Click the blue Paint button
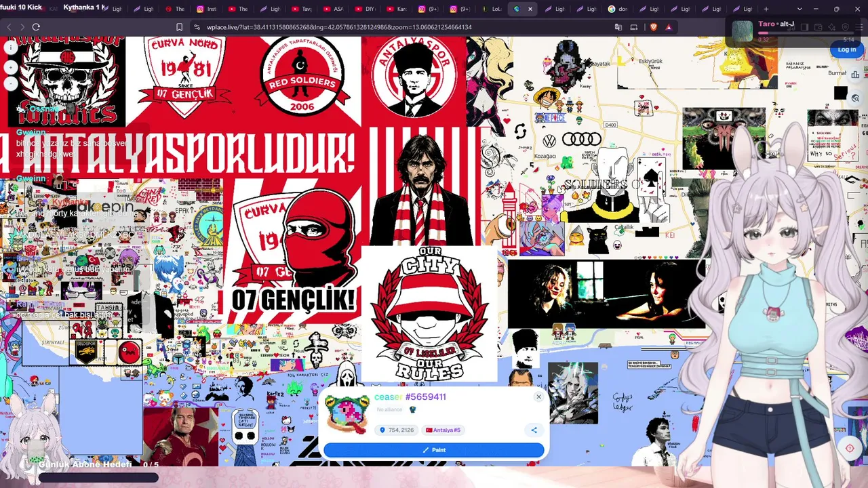The height and width of the screenshot is (488, 868). [x=434, y=450]
